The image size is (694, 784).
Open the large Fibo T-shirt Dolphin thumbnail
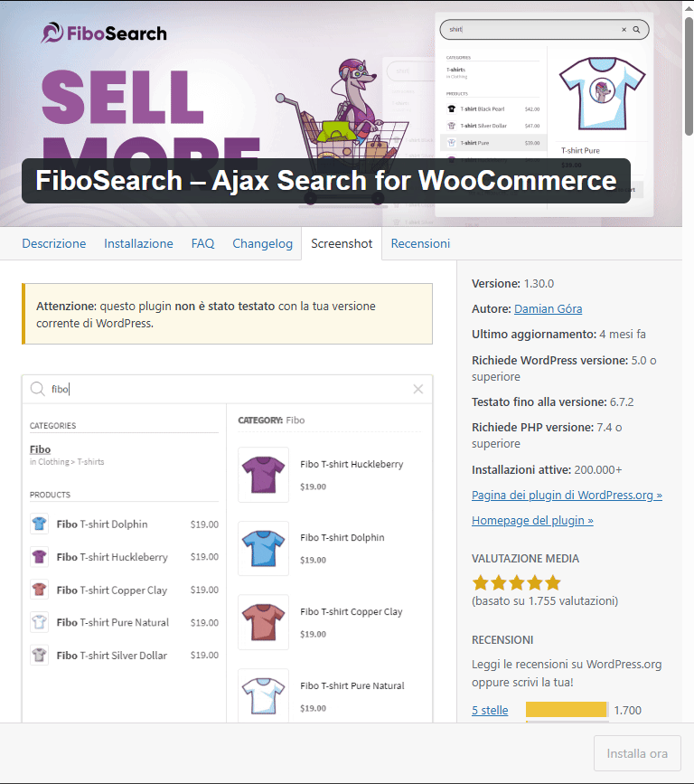[263, 549]
